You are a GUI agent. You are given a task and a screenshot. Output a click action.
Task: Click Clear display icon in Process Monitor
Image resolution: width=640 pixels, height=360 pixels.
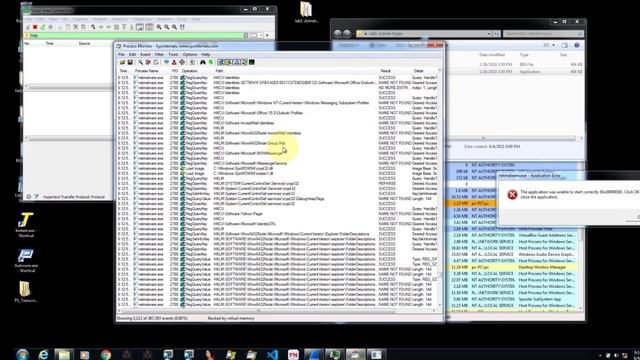coord(156,62)
